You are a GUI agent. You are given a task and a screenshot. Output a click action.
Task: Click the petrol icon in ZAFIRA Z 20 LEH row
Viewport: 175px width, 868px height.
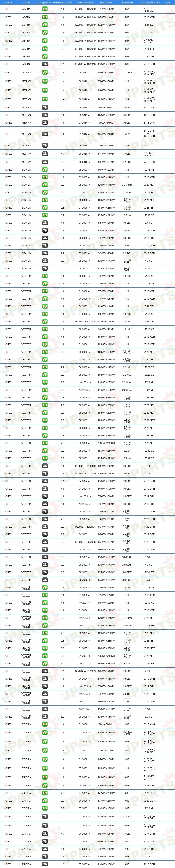point(45,801)
